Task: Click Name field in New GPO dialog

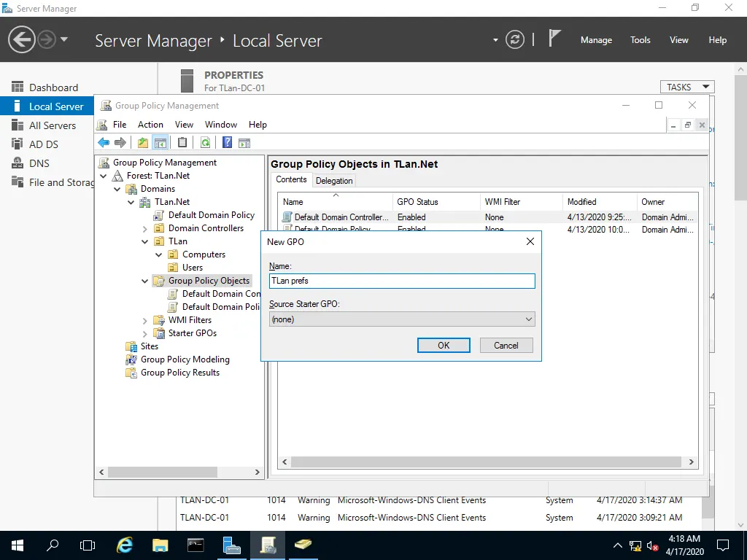Action: coord(402,281)
